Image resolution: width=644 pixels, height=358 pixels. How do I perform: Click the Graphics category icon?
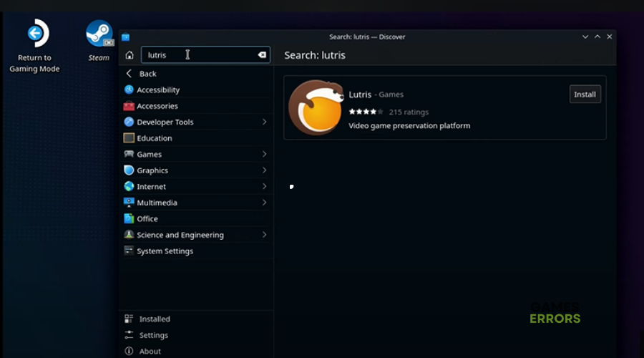click(x=129, y=170)
